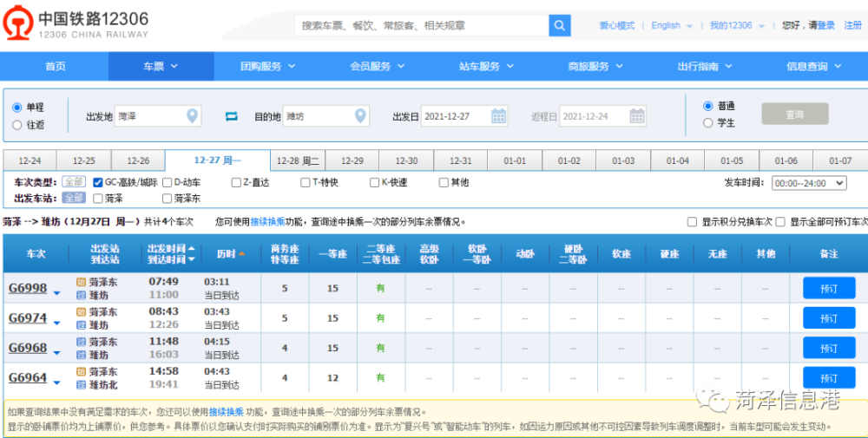
Task: Switch to 12-28 周二 date tab
Action: click(x=298, y=161)
